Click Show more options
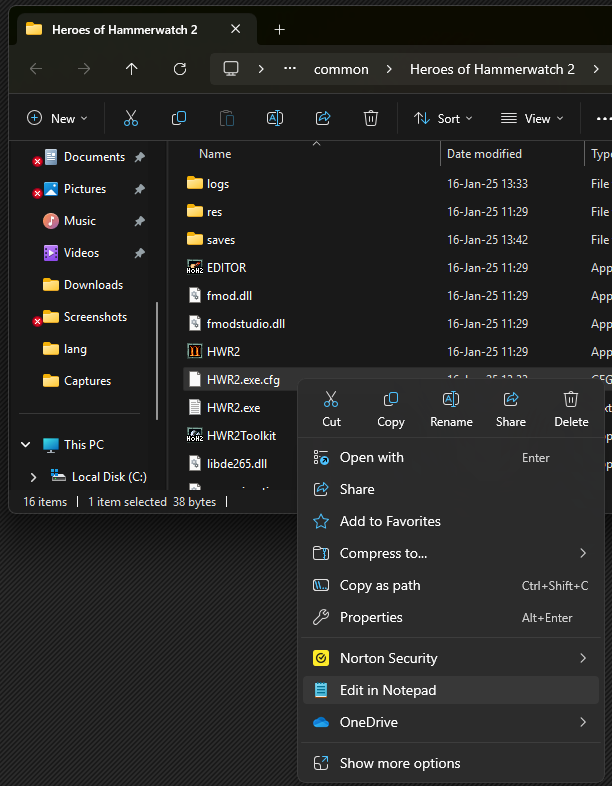This screenshot has height=786, width=612. [451, 763]
